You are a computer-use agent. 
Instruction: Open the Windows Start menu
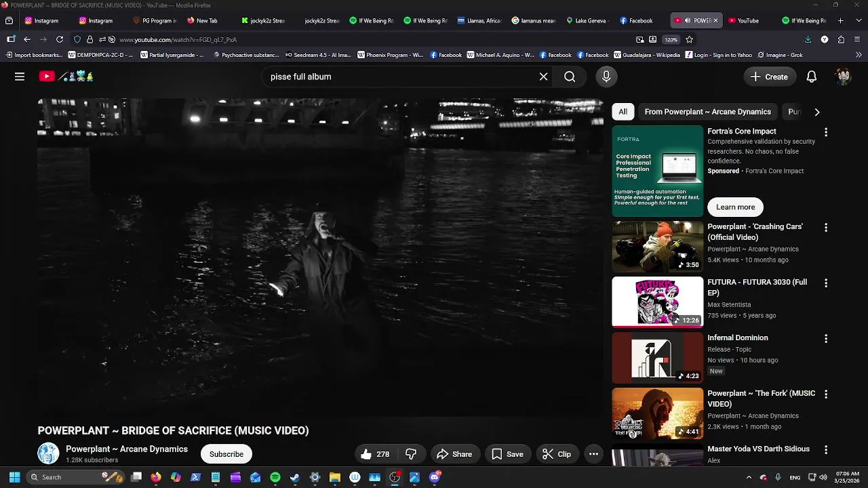coord(14,477)
